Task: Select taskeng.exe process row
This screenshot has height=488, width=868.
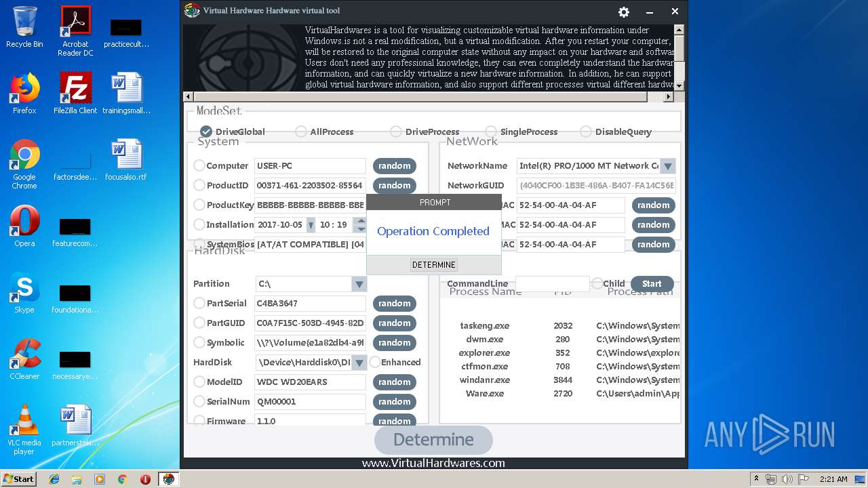Action: (x=560, y=326)
